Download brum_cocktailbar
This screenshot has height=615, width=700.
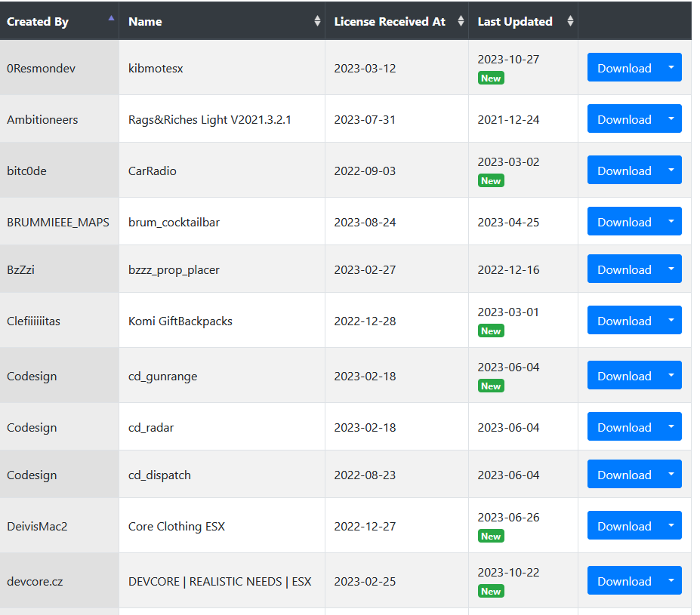[624, 222]
